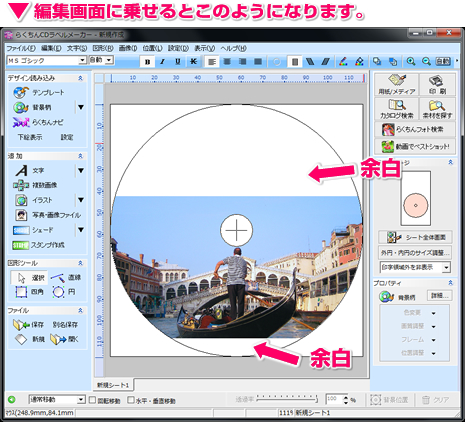
Task: Click the bring-to-front icon
Action: pos(377,61)
